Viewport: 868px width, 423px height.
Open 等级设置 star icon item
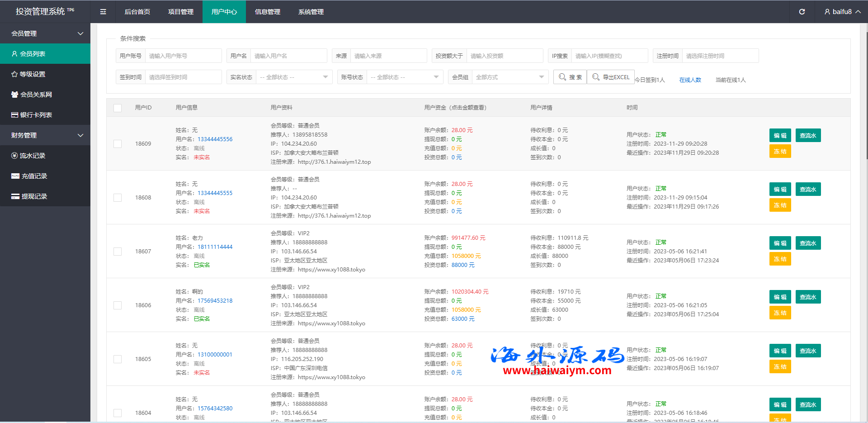(14, 74)
